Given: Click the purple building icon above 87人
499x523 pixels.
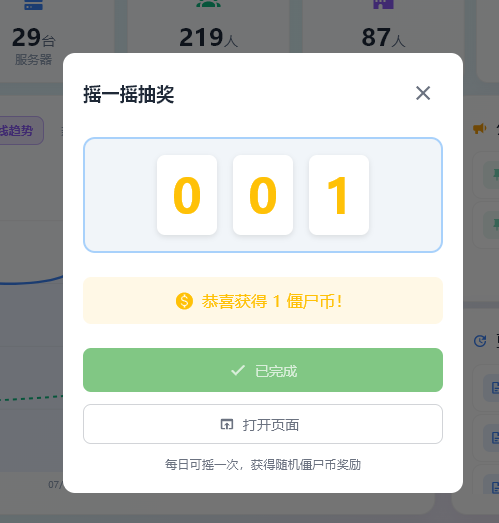Looking at the screenshot, I should (383, 4).
